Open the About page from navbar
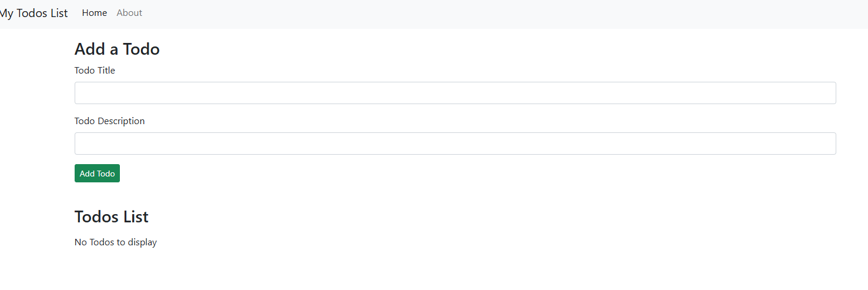The height and width of the screenshot is (290, 868). tap(129, 13)
